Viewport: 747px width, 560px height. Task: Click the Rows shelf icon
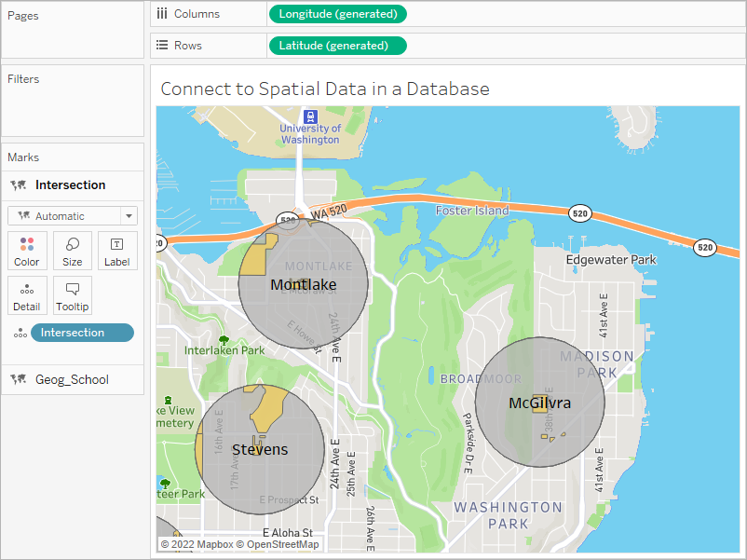click(x=164, y=44)
